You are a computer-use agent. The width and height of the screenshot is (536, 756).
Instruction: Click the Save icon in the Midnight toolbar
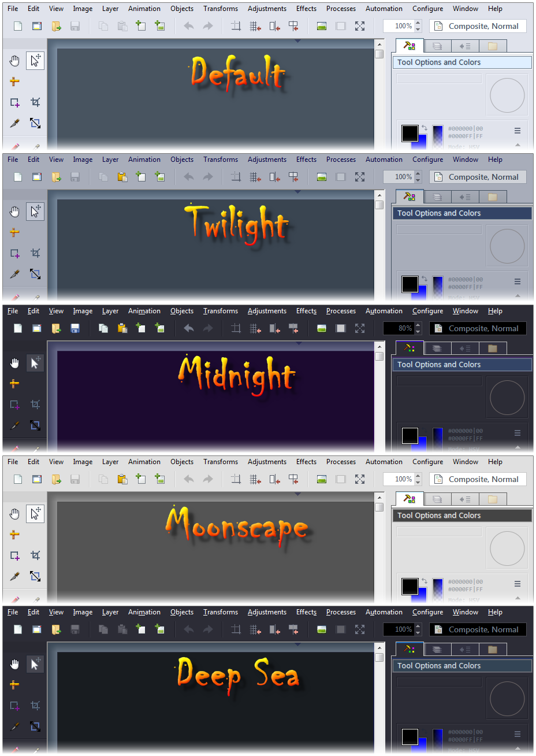coord(75,328)
